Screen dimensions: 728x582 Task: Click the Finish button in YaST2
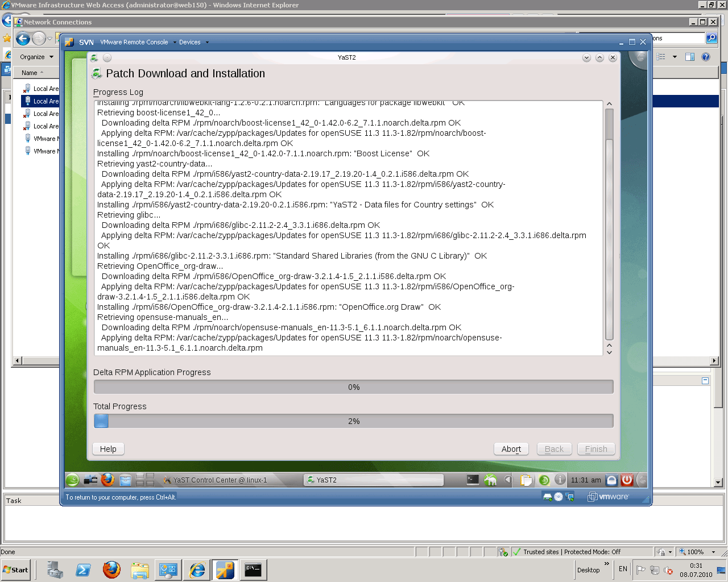coord(596,449)
